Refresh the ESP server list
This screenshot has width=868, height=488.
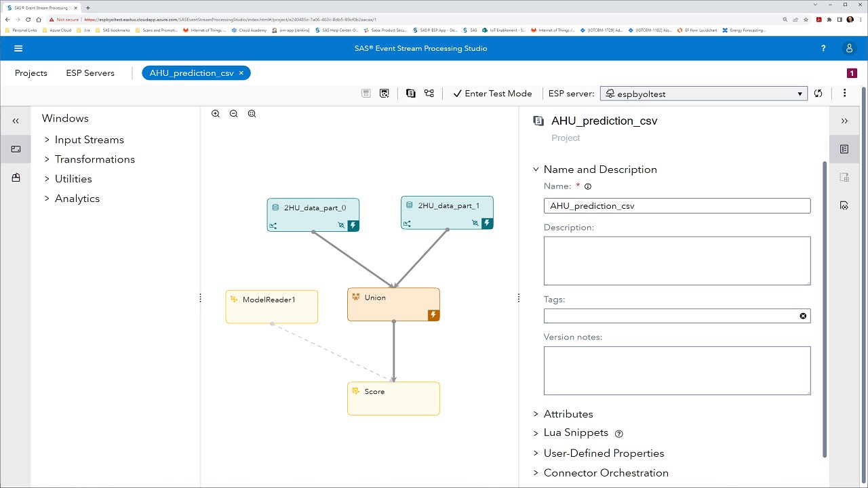[818, 94]
